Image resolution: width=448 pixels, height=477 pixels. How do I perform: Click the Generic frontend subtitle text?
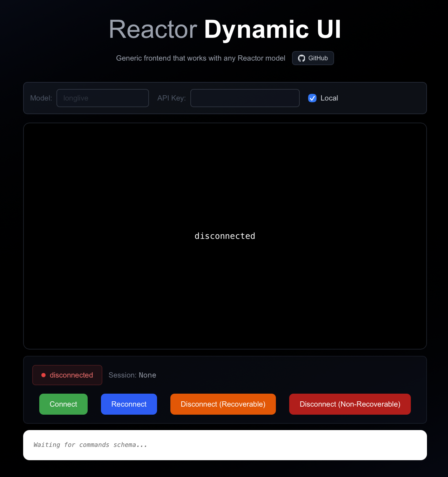[x=200, y=58]
